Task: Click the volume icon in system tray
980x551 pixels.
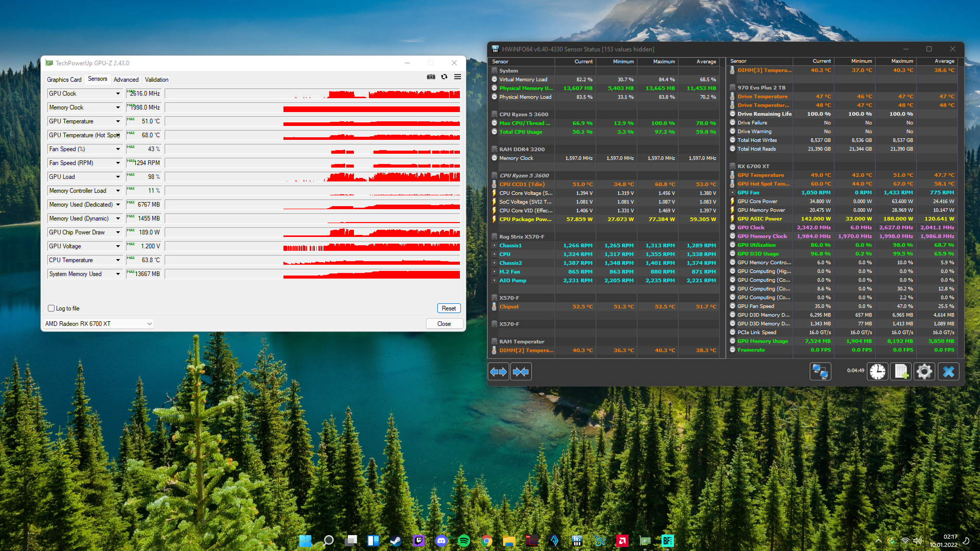Action: [x=917, y=541]
